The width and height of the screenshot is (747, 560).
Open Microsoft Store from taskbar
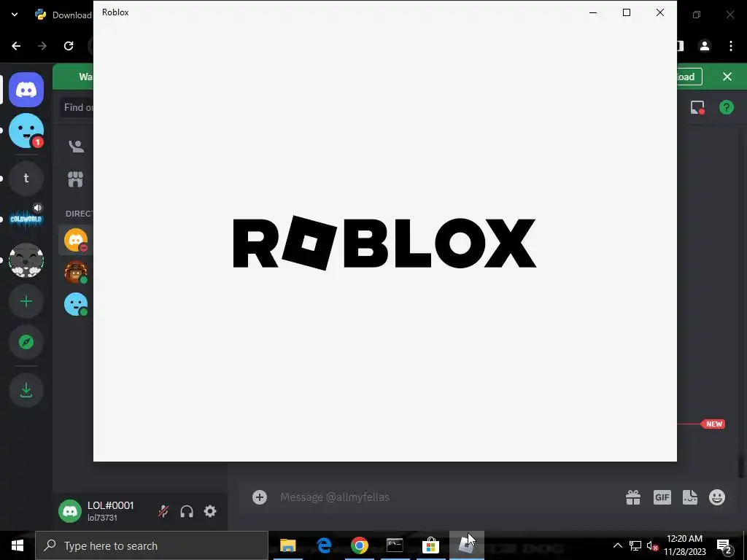[430, 545]
